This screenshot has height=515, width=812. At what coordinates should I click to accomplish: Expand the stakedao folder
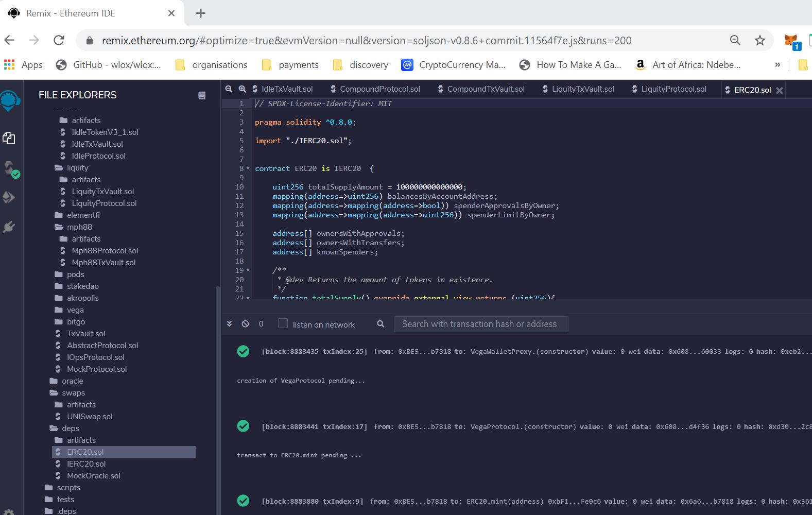(x=77, y=286)
